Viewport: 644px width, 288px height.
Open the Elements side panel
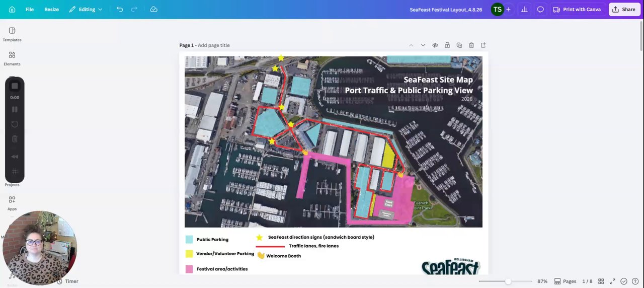[12, 58]
